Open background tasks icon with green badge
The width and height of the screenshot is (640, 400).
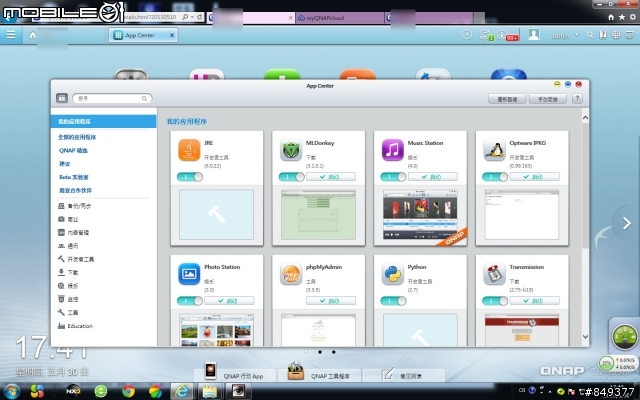click(x=486, y=35)
